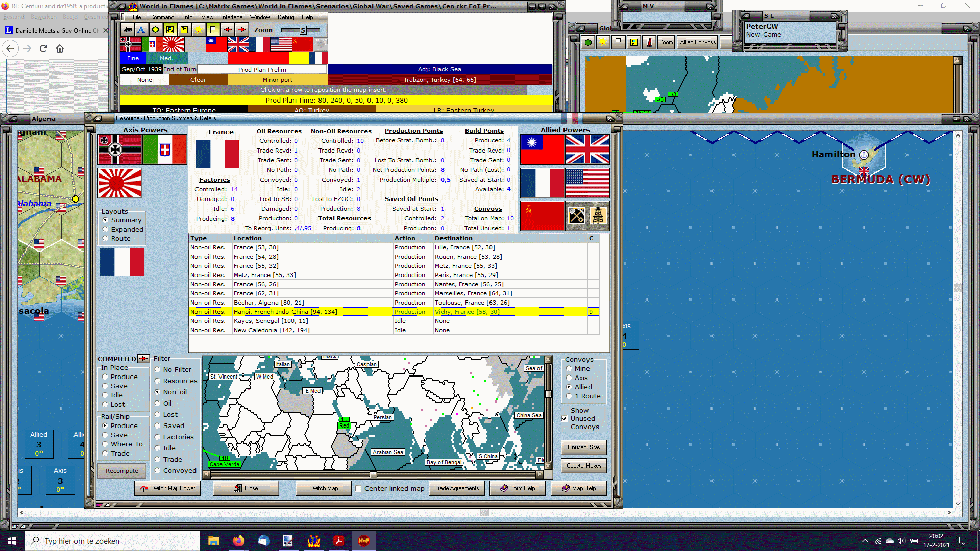Click the white flag icon in main toolbar
980x551 pixels.
213,30
